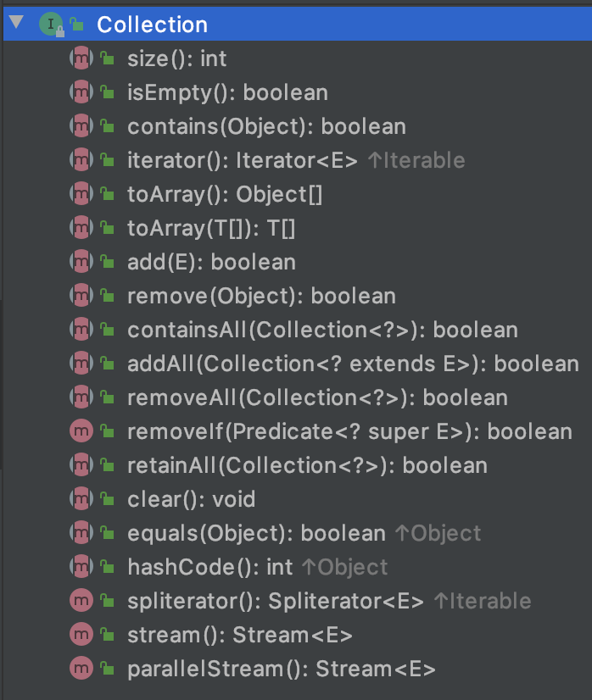This screenshot has height=700, width=592.
Task: Select toArray(): Object[] method
Action: point(225,194)
